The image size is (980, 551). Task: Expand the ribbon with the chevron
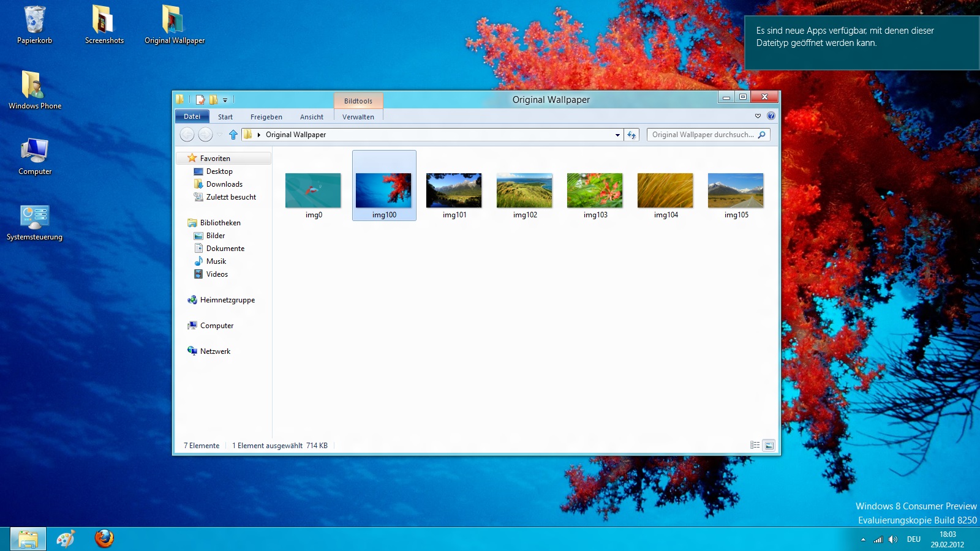pyautogui.click(x=758, y=116)
